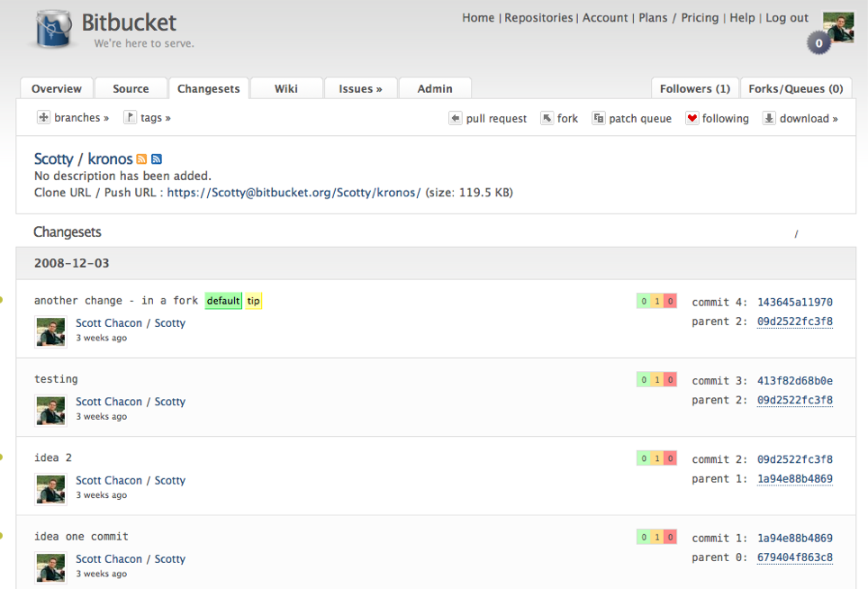Open the download dropdown menu
The width and height of the screenshot is (868, 589).
800,118
